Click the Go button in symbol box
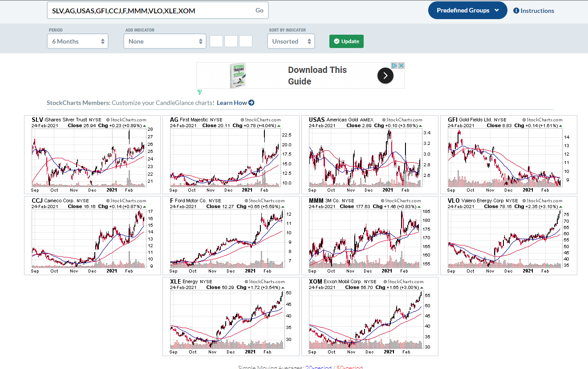Viewport: 588px width, 369px height. [x=259, y=10]
